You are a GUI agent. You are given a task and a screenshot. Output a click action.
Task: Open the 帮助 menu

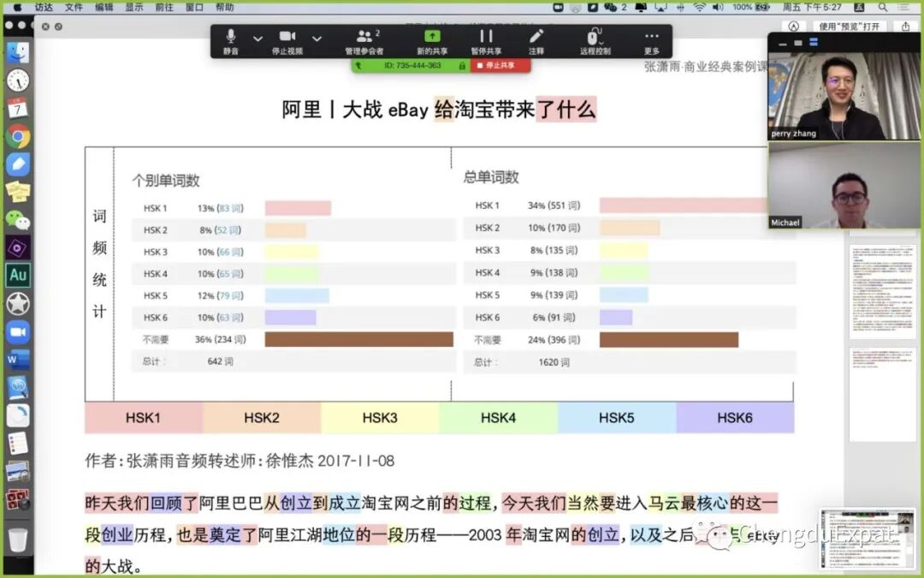pyautogui.click(x=224, y=7)
